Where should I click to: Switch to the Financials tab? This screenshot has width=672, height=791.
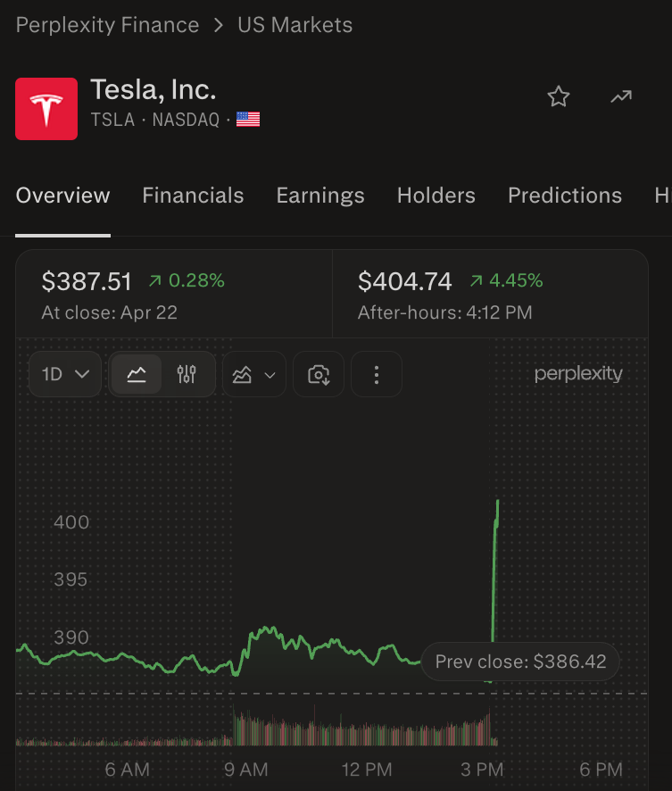pos(193,196)
